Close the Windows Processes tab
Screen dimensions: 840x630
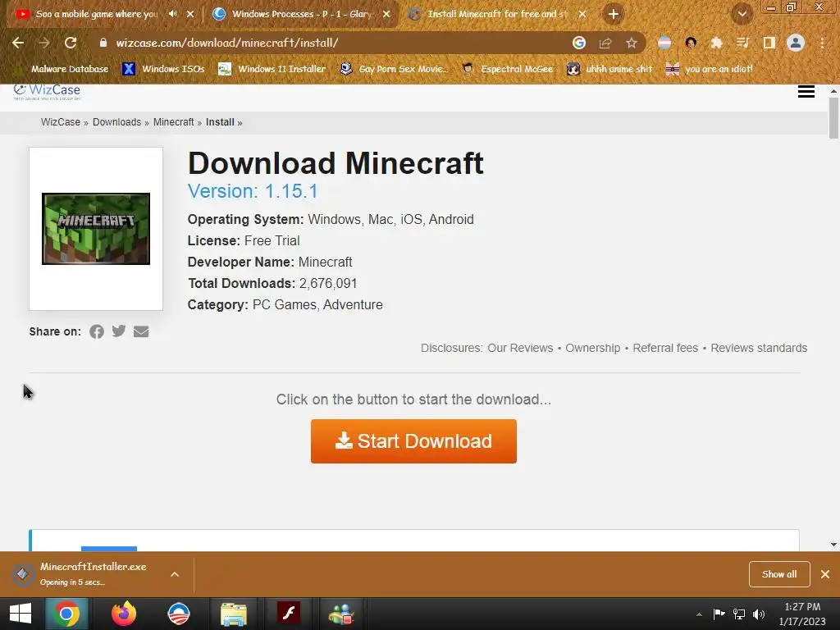[386, 14]
